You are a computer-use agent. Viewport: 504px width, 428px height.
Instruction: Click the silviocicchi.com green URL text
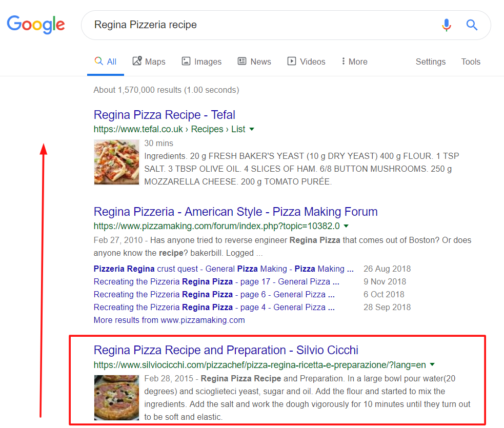click(259, 365)
